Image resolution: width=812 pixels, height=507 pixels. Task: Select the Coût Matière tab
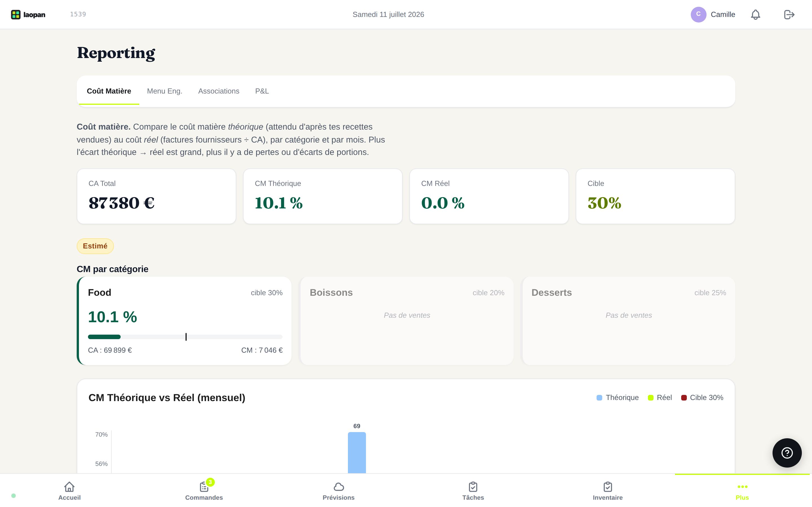click(109, 91)
